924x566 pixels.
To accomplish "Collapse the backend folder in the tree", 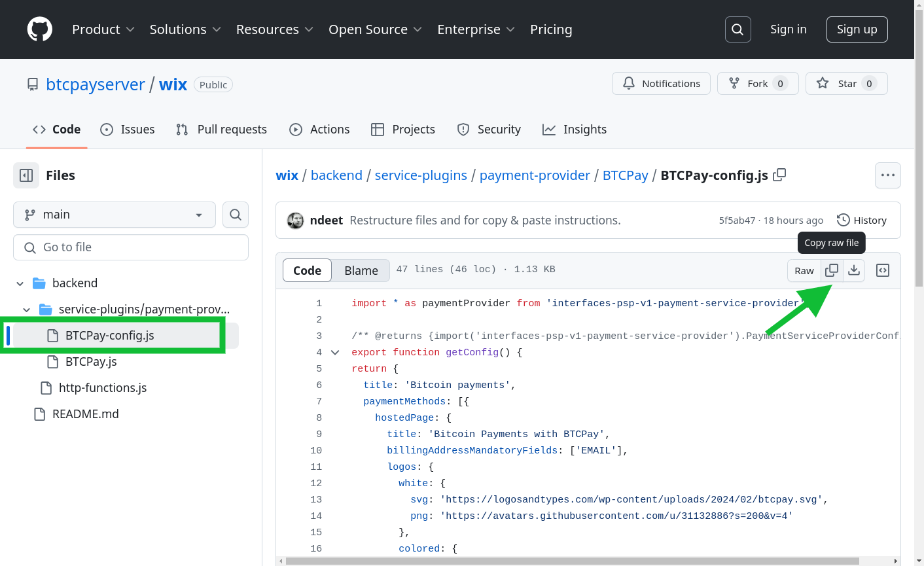I will 20,283.
